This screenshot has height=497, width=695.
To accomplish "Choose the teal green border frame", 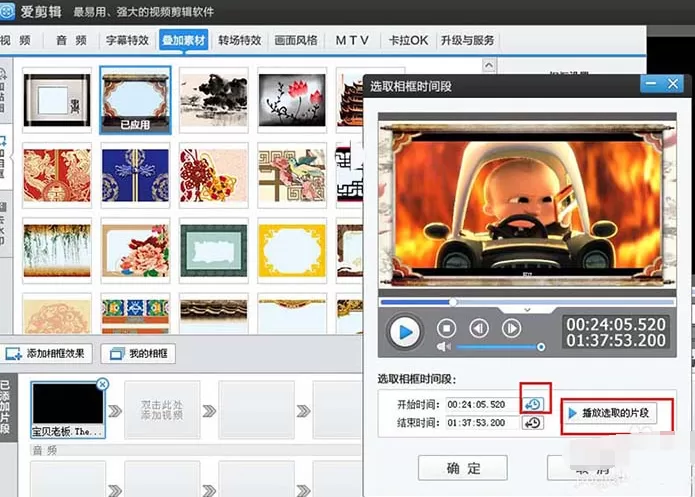I will click(x=214, y=250).
